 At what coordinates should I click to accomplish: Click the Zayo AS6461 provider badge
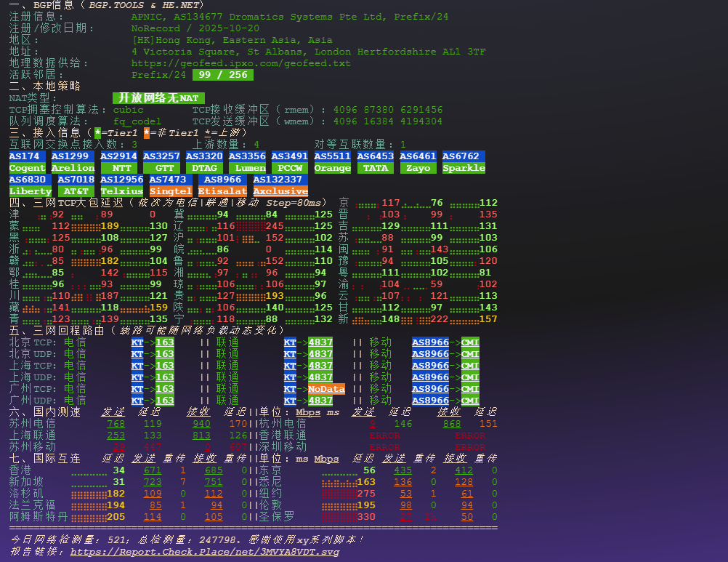tap(417, 161)
